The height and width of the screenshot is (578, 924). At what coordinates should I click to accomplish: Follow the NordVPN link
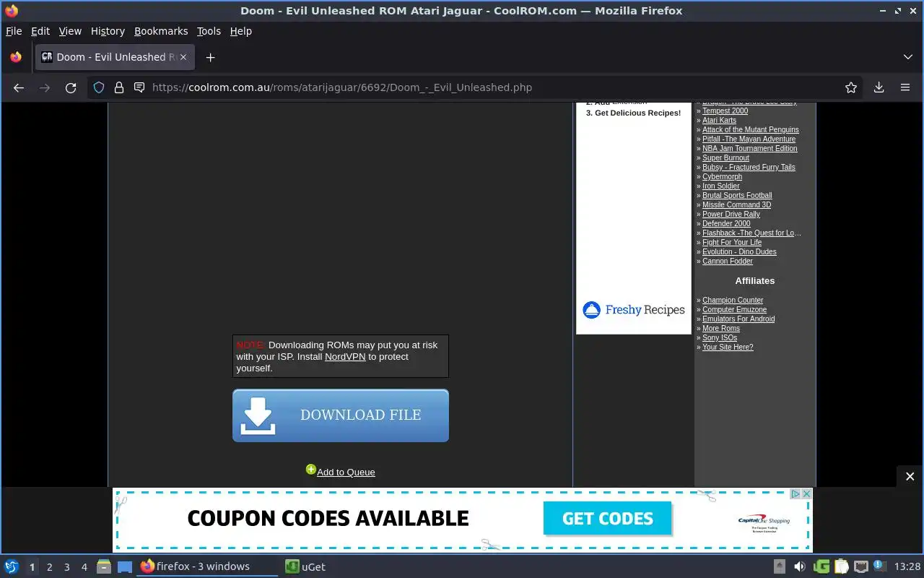pyautogui.click(x=345, y=357)
